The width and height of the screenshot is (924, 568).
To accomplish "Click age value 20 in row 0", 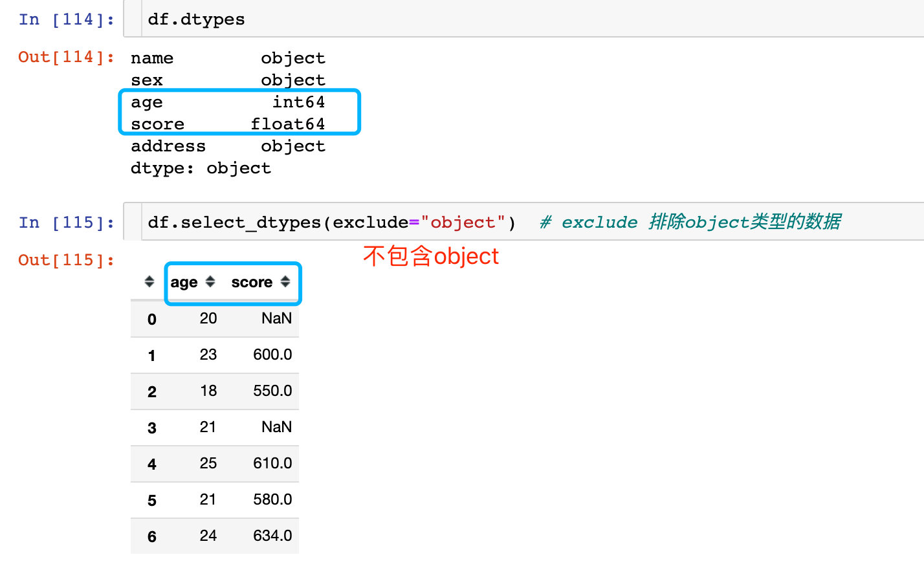I will tap(208, 318).
